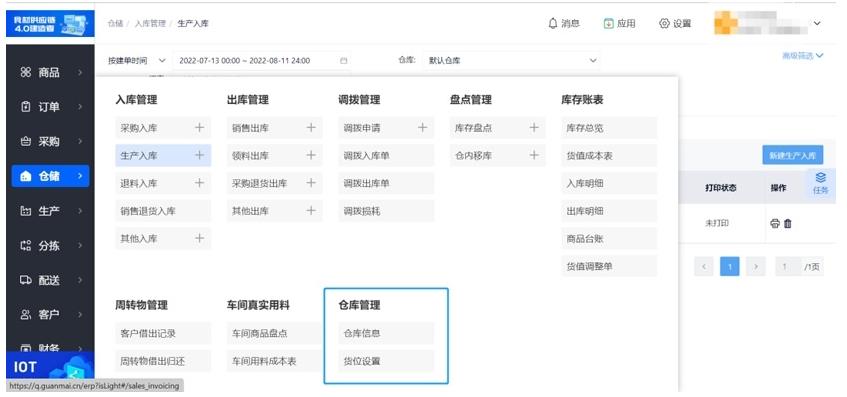847x397 pixels.
Task: Click the 新建生产入库 button
Action: point(792,155)
